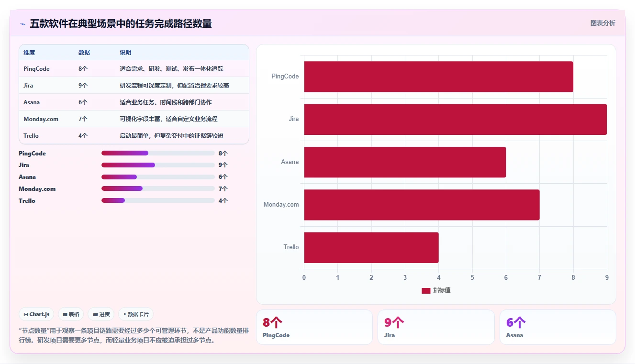Image resolution: width=635 pixels, height=364 pixels.
Task: Click the Jira progress bar showing 9个
Action: pyautogui.click(x=158, y=165)
